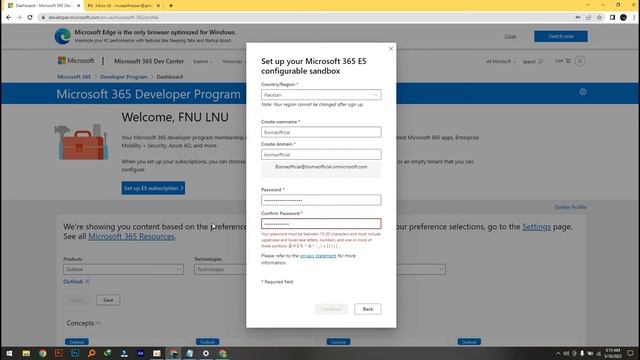Viewport: 640px width, 360px height.
Task: Open the account profile icon
Action: 580,61
